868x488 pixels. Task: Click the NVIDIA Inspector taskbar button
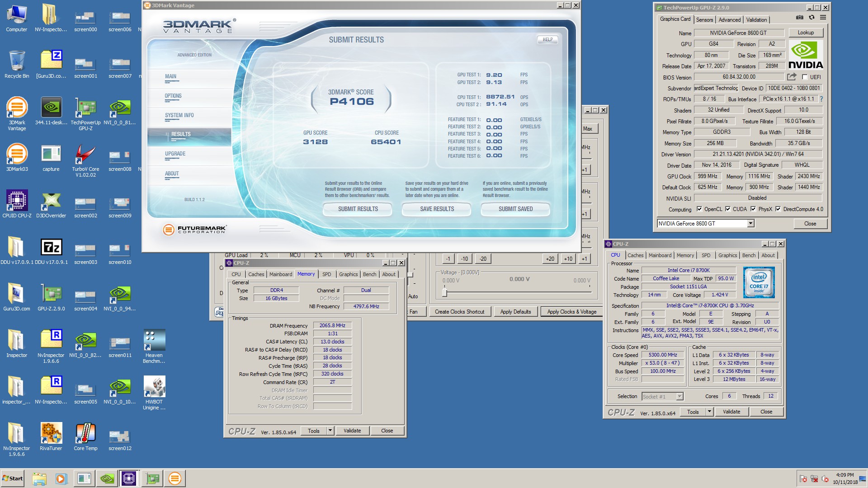(x=107, y=479)
